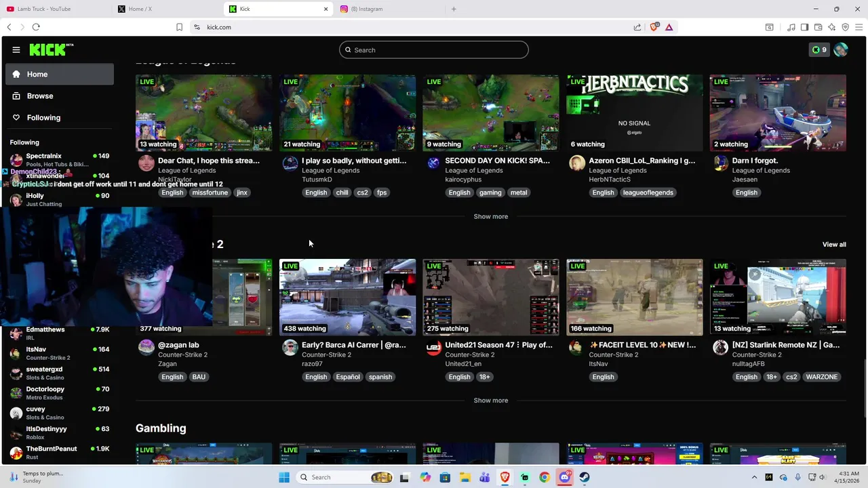Open the Gambling category heading
The image size is (868, 488).
pyautogui.click(x=161, y=428)
